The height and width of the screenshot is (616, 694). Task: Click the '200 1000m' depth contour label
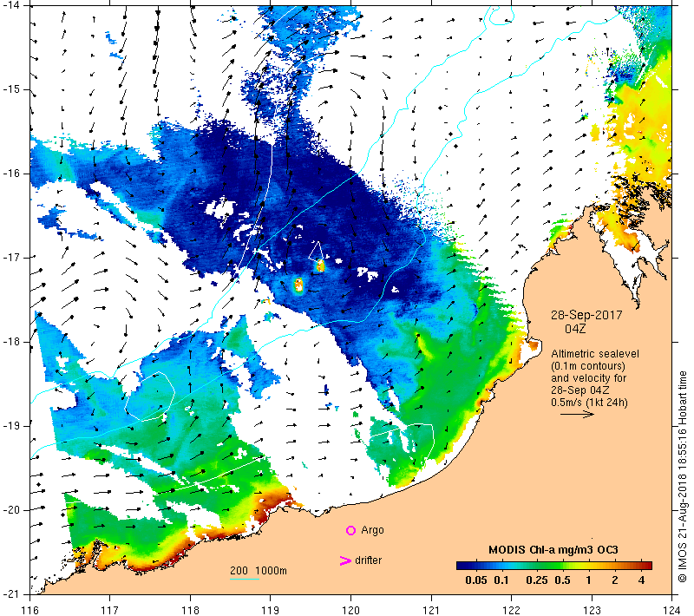click(258, 570)
